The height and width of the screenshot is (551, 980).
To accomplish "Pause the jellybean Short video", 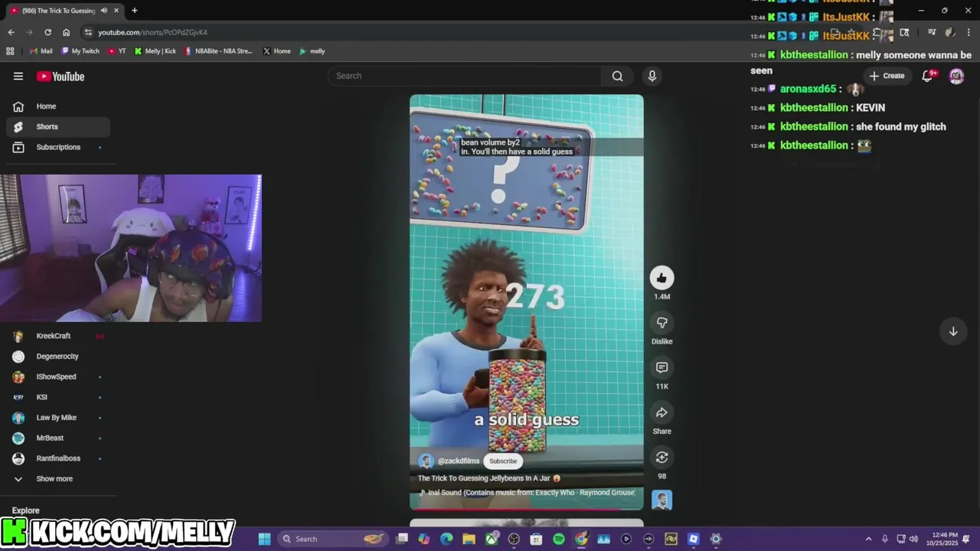I will pyautogui.click(x=527, y=302).
